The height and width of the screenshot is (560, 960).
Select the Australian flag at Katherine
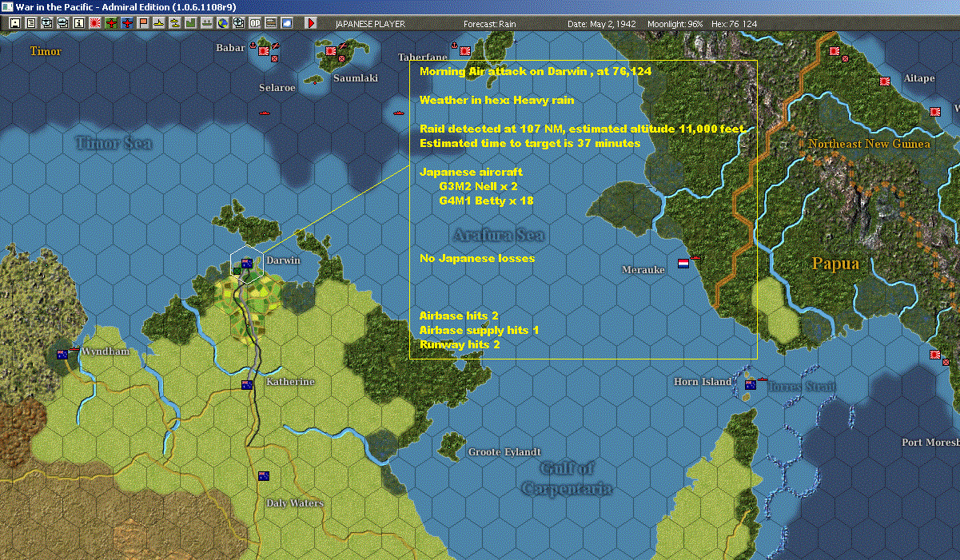[x=248, y=385]
